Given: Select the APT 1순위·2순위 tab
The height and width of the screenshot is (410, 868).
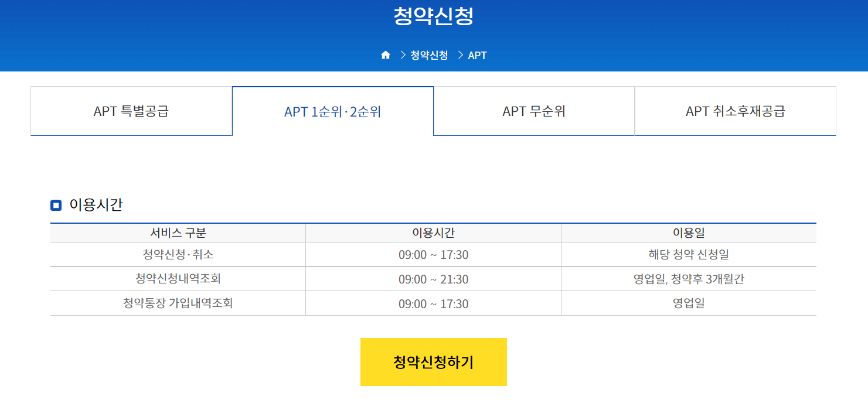Looking at the screenshot, I should (332, 111).
